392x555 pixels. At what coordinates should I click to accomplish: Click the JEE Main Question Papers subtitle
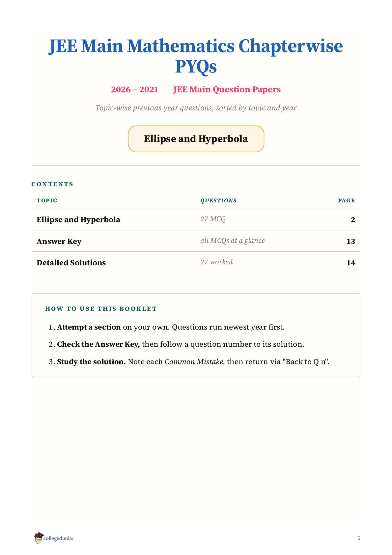tap(227, 89)
